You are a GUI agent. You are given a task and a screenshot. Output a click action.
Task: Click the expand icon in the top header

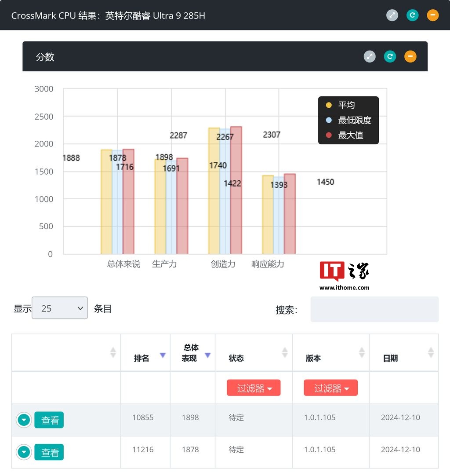pos(392,15)
